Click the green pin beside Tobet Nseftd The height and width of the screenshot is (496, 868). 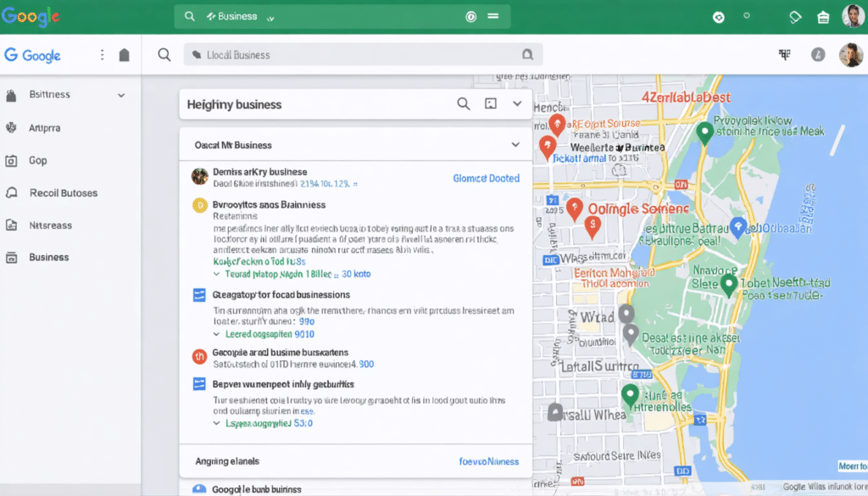728,285
